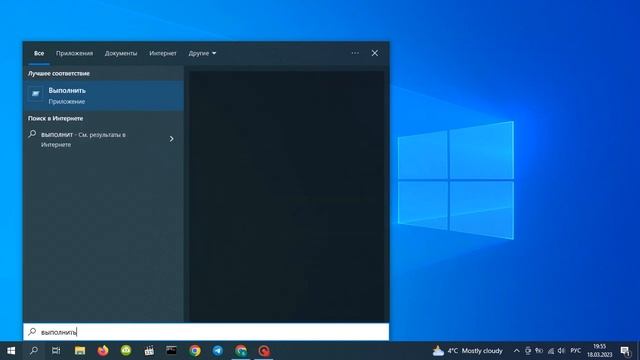Image resolution: width=640 pixels, height=360 pixels.
Task: Expand web results arrow for выполнит
Action: pos(171,139)
